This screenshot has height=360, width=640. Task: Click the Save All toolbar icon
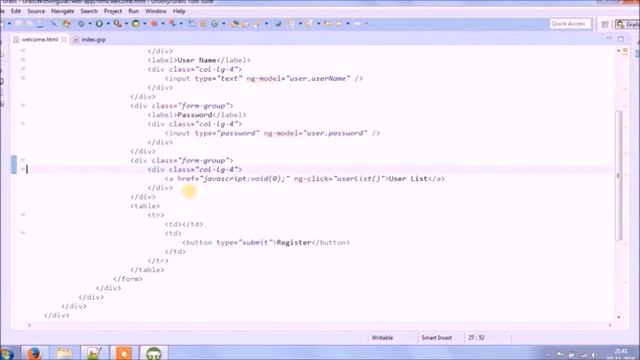[29, 24]
